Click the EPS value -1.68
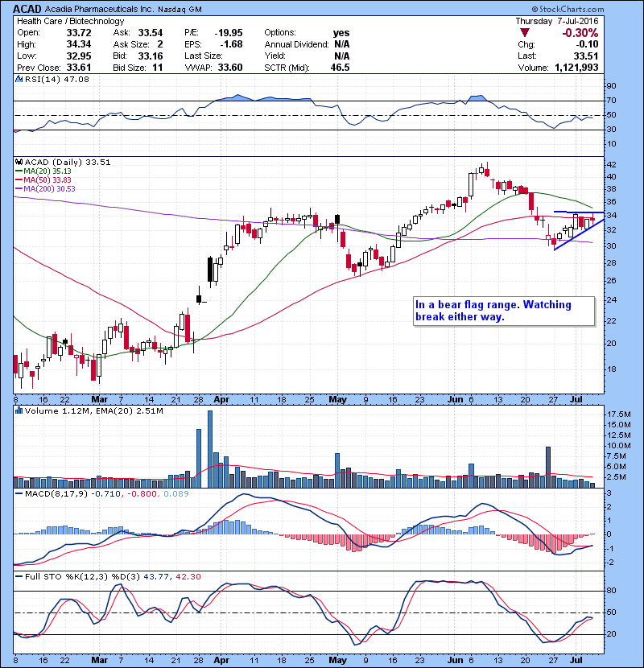Screen dimensions: 644x668 [231, 44]
